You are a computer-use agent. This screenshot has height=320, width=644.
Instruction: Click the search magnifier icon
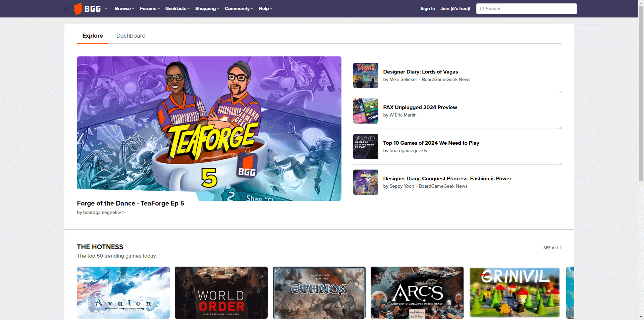pos(482,9)
